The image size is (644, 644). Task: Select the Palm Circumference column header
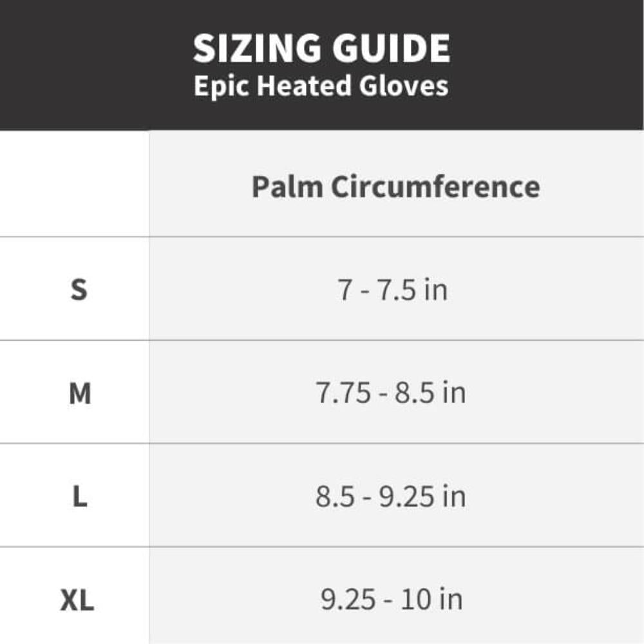click(x=395, y=187)
